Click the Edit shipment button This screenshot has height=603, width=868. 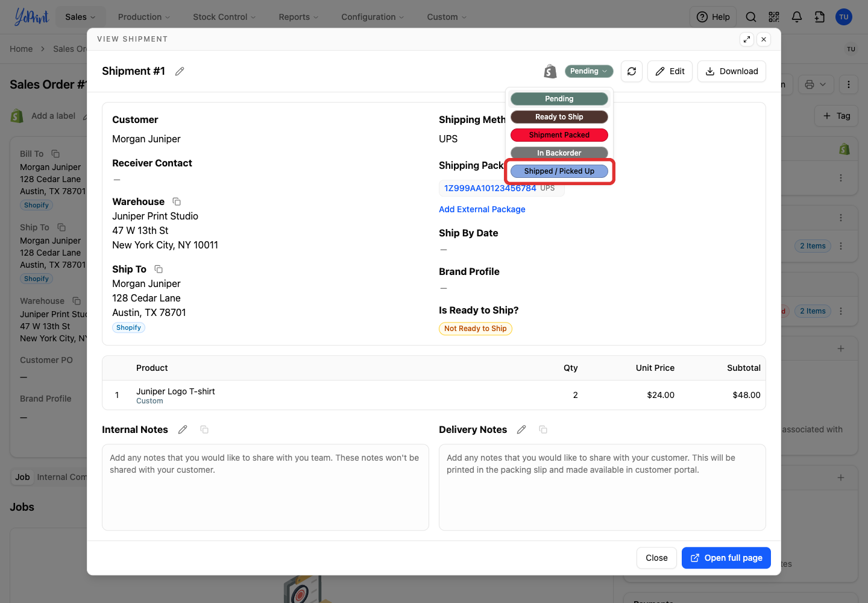tap(670, 71)
